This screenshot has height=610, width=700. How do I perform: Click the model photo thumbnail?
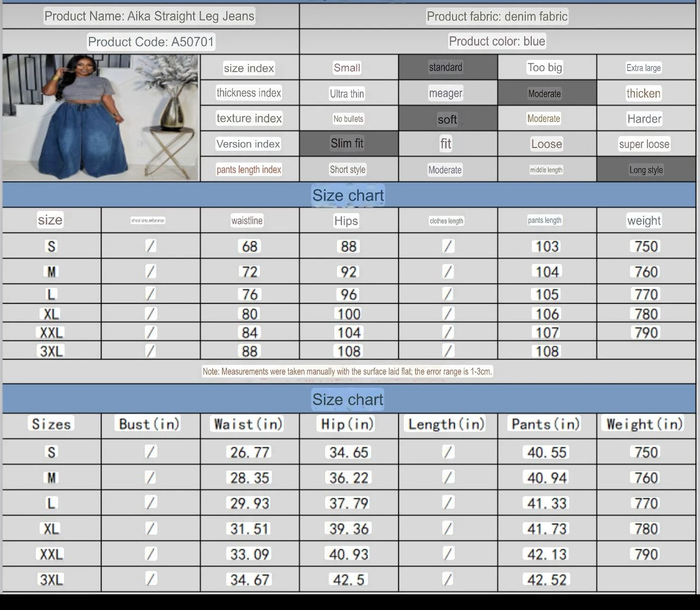click(x=101, y=117)
